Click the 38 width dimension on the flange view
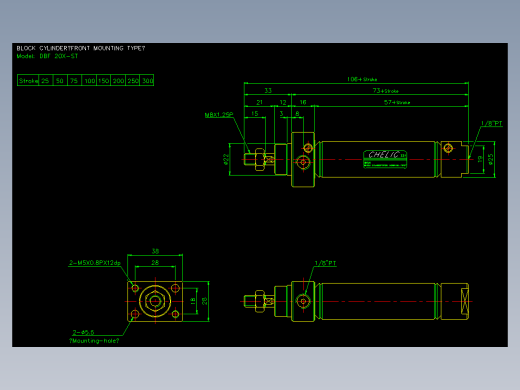 point(155,251)
